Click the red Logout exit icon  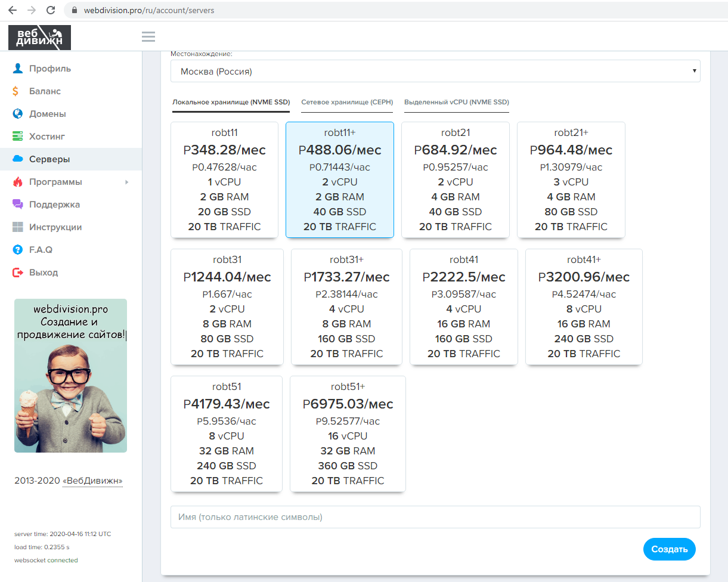18,273
